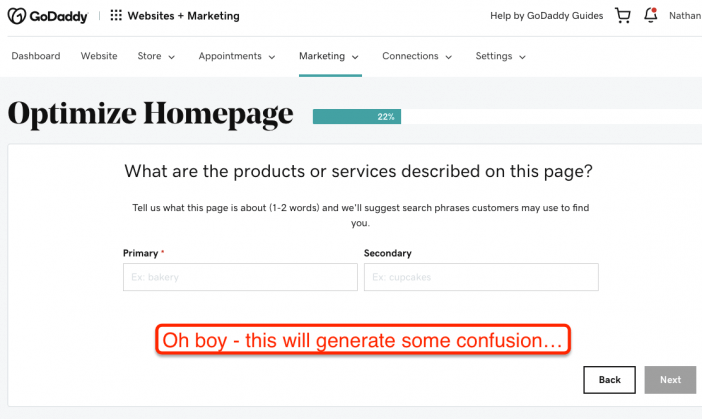Viewport: 702px width, 419px height.
Task: Open the apps grid icon
Action: pos(116,16)
